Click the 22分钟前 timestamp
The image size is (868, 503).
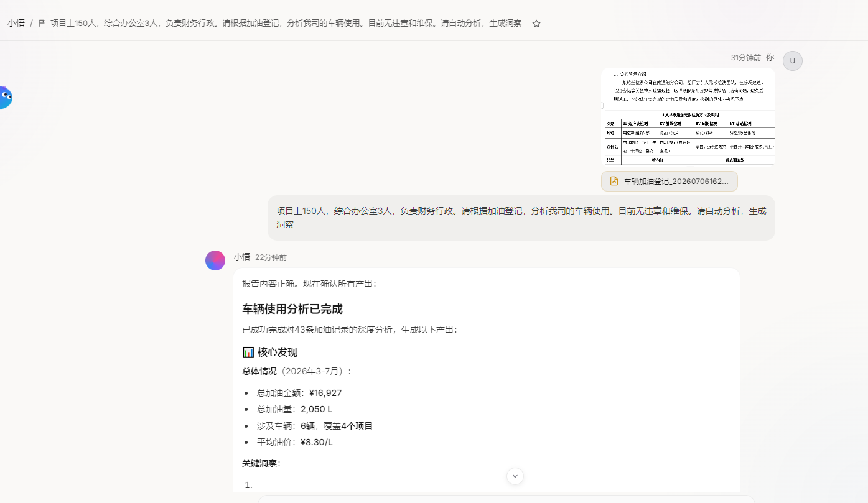[x=271, y=257]
